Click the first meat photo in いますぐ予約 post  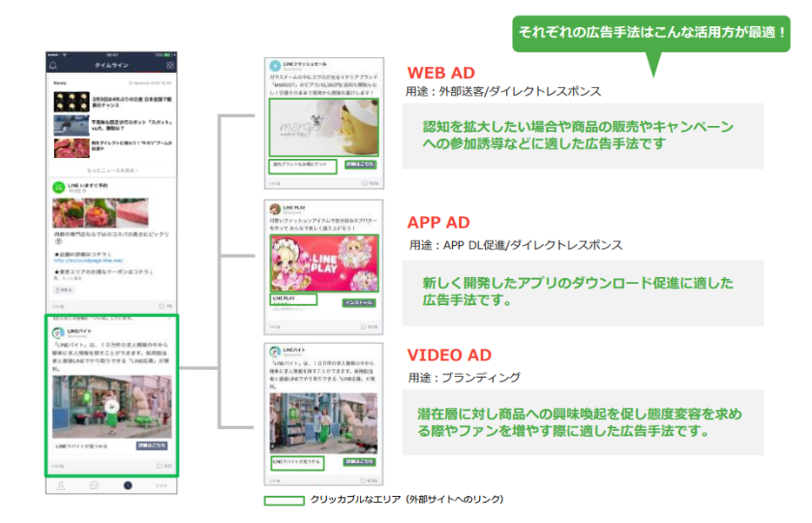point(68,213)
